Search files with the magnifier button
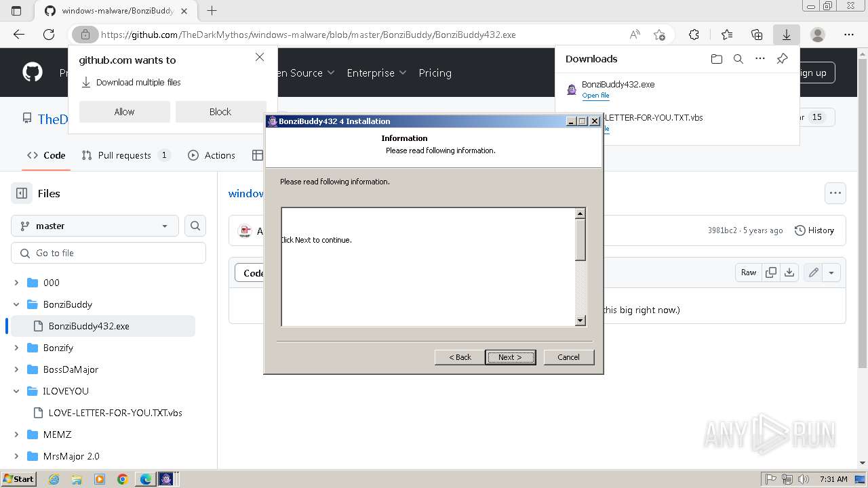Image resolution: width=868 pixels, height=488 pixels. point(195,226)
